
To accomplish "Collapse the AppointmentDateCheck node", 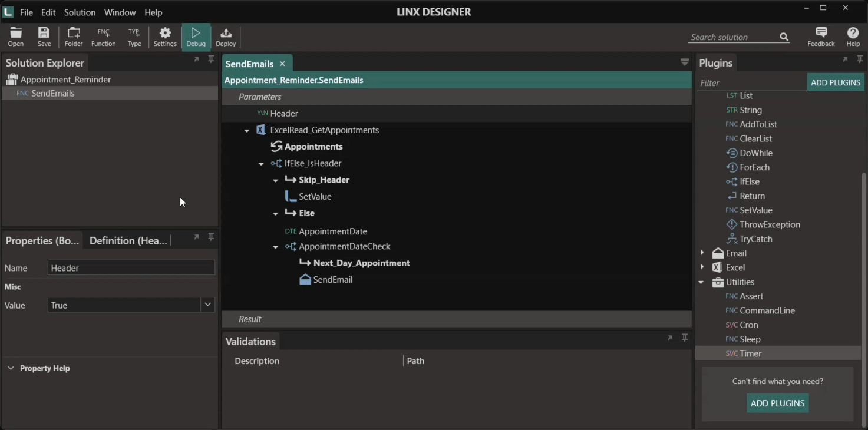I will [275, 247].
